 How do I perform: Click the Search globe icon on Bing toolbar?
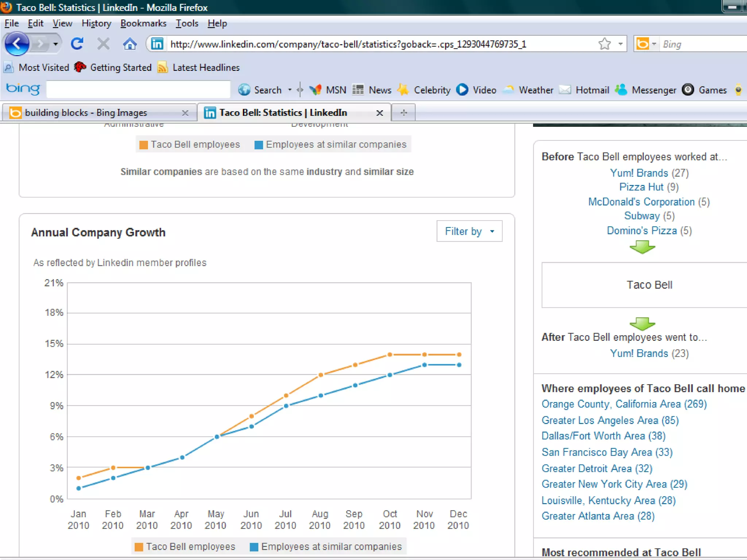click(244, 90)
